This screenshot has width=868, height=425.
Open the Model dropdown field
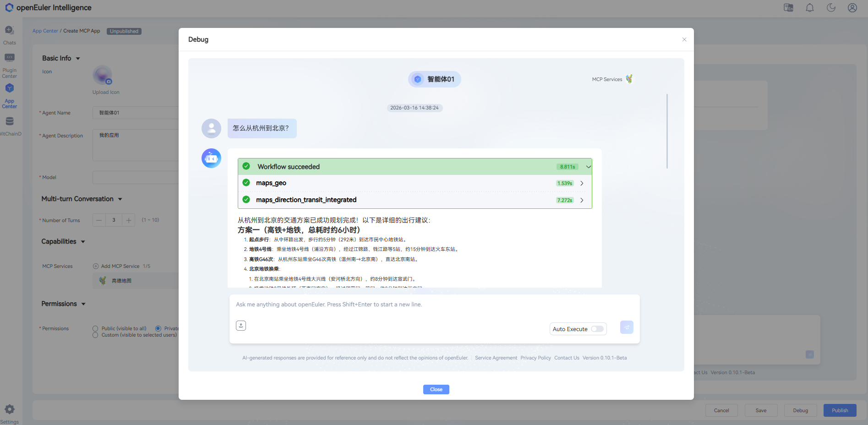[x=136, y=177]
